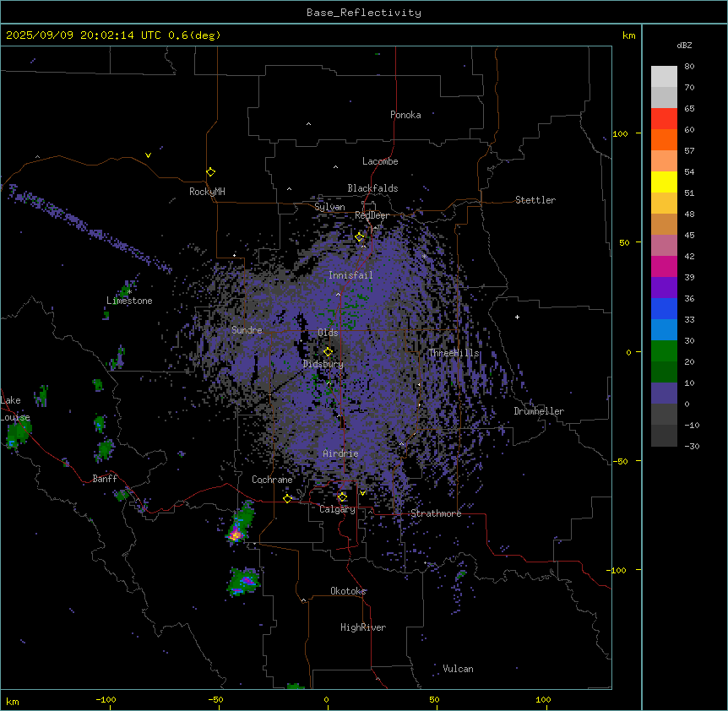Click the yellow V marker northwest of RockyMH
728x711 pixels.
(x=148, y=155)
